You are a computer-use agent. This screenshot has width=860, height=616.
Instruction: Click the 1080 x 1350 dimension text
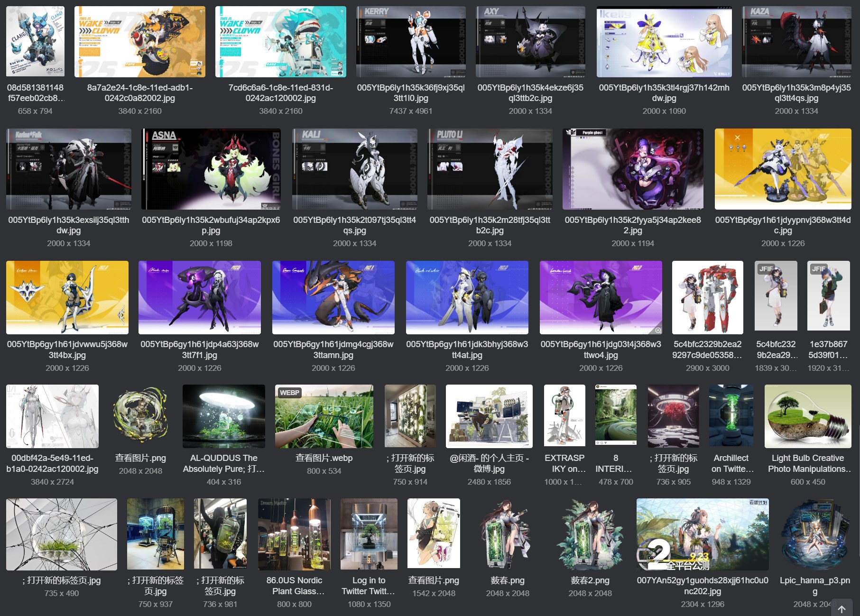pos(369,604)
